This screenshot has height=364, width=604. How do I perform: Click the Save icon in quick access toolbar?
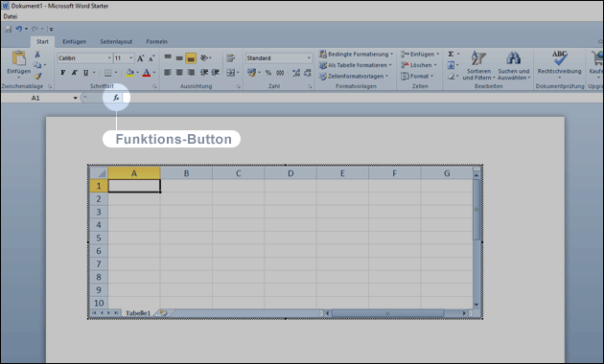[x=8, y=29]
